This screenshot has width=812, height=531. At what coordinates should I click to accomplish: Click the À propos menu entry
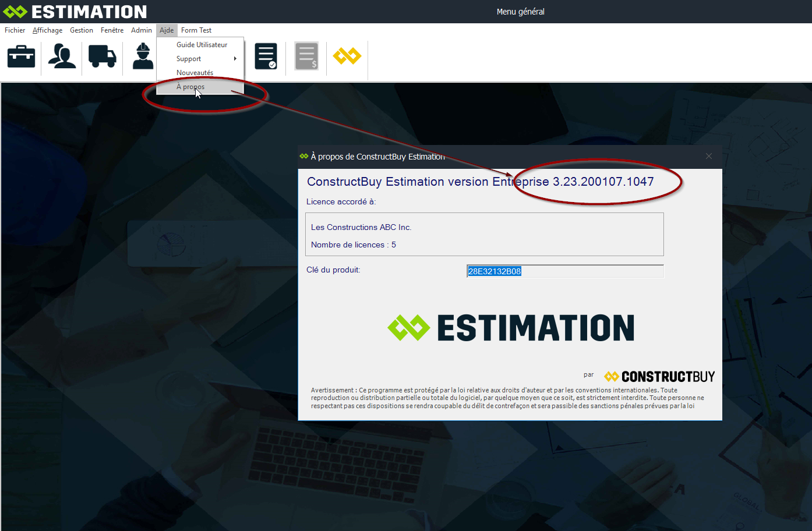coord(190,87)
